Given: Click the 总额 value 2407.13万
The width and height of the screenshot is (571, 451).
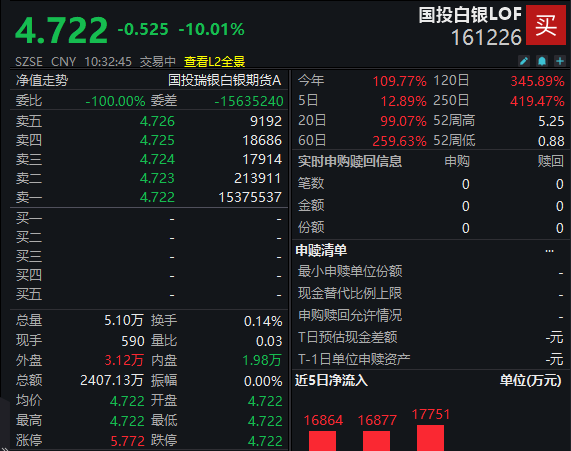Looking at the screenshot, I should [x=112, y=380].
